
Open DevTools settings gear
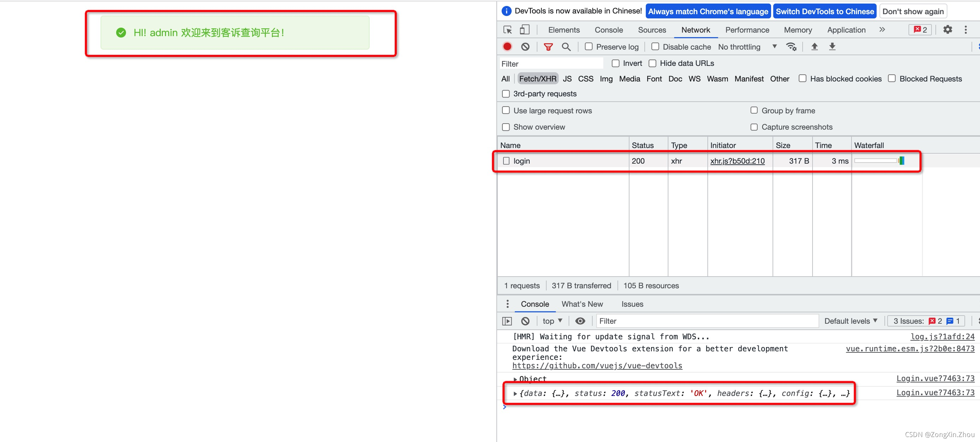pos(947,30)
